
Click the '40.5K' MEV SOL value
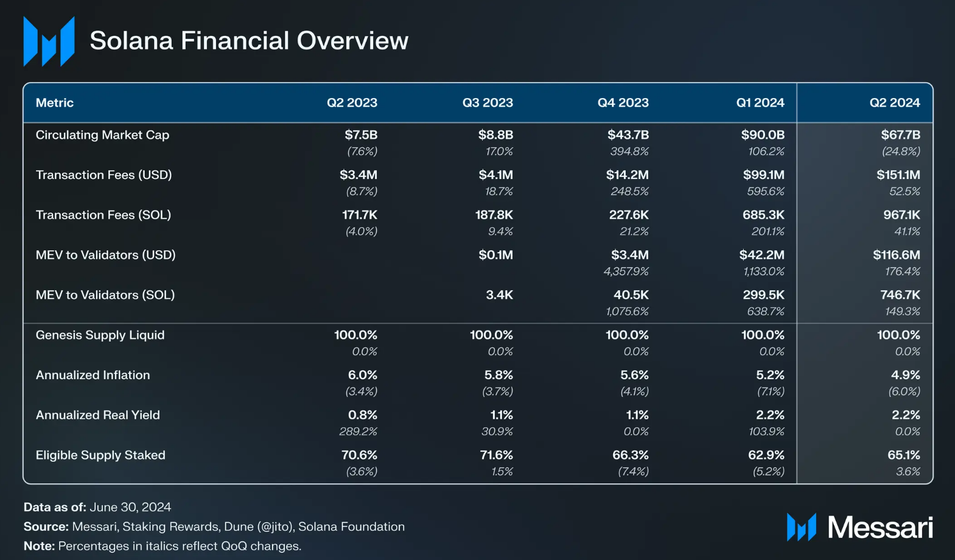pyautogui.click(x=631, y=295)
